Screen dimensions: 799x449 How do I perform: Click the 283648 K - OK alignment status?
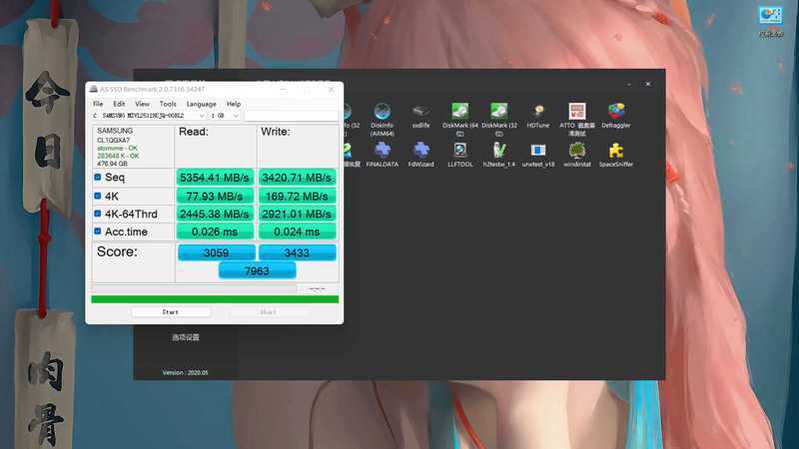[118, 156]
